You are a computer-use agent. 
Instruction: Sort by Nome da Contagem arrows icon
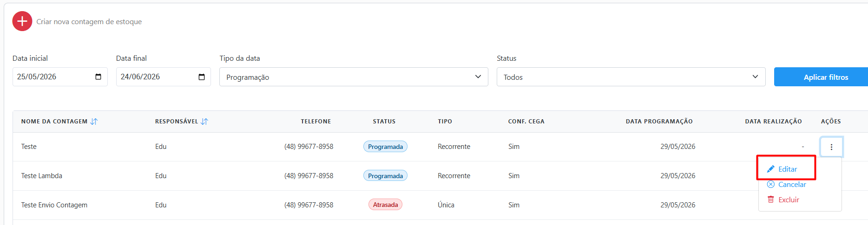(94, 122)
